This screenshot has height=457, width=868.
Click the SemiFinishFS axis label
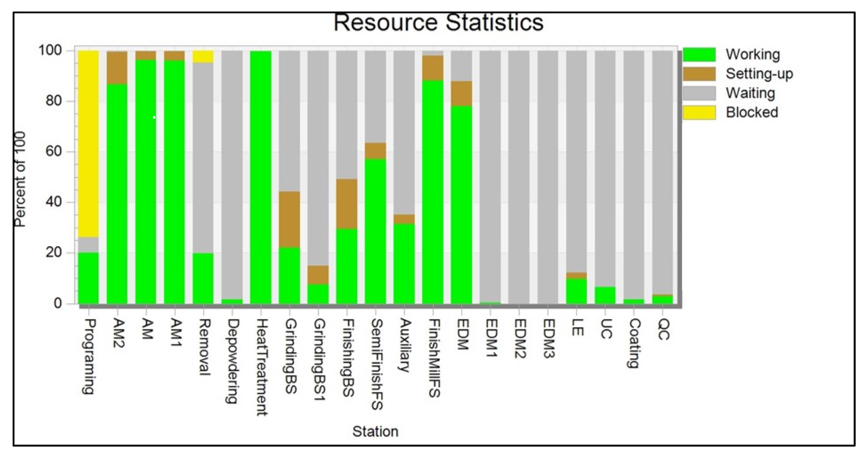pos(377,364)
